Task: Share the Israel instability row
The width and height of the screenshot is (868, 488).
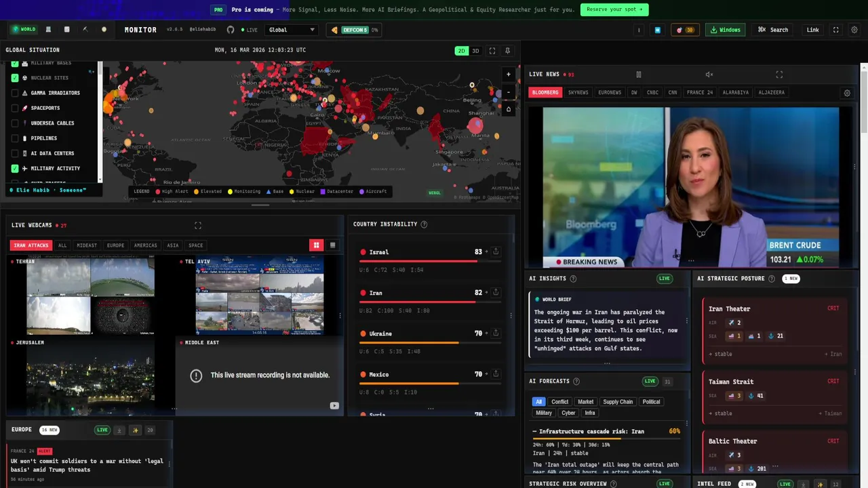Action: (496, 251)
